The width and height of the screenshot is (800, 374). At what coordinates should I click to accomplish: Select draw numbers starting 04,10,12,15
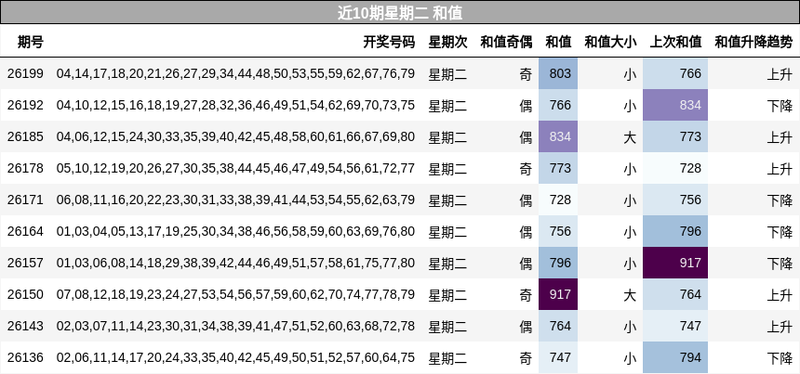click(x=236, y=106)
